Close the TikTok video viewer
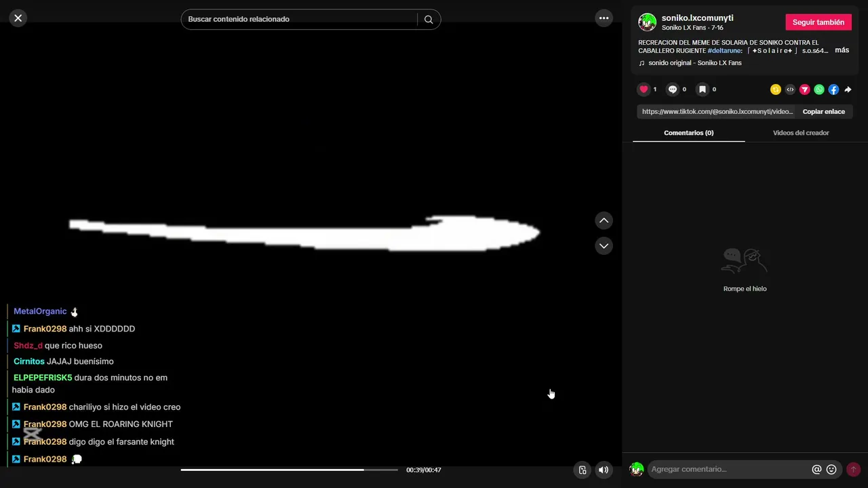Image resolution: width=868 pixels, height=488 pixels. click(18, 18)
